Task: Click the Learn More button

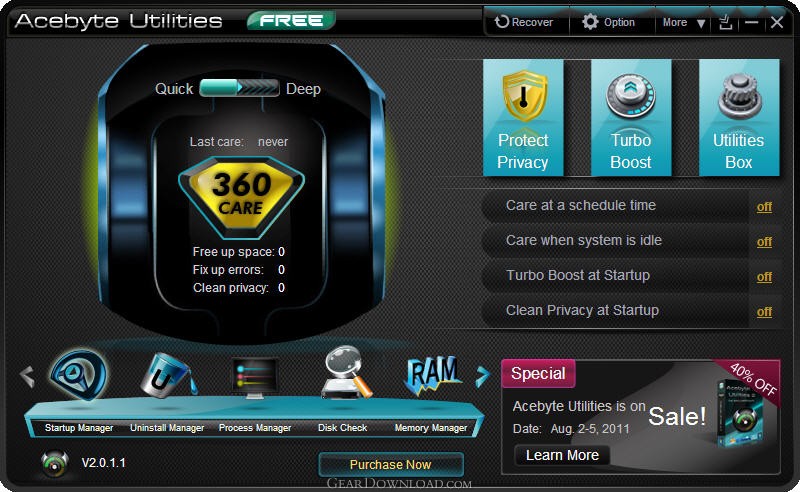Action: pos(562,455)
